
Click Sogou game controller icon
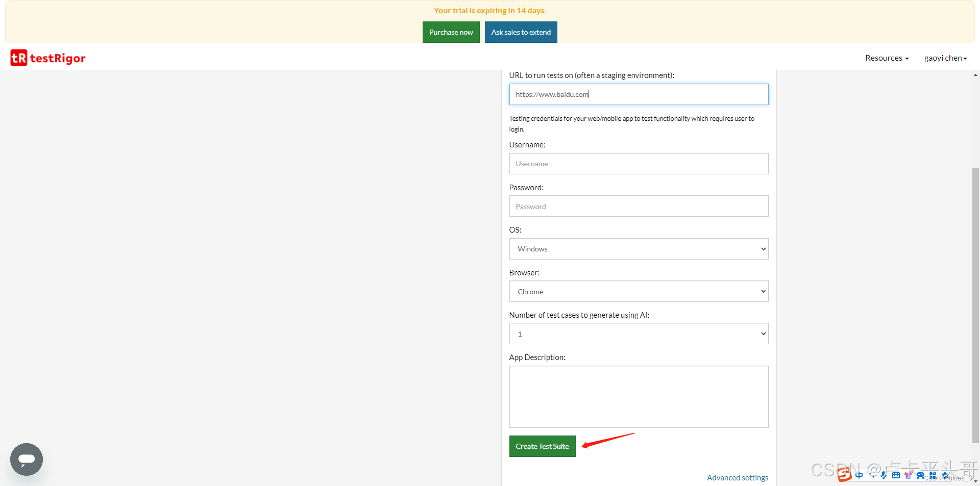click(x=920, y=475)
